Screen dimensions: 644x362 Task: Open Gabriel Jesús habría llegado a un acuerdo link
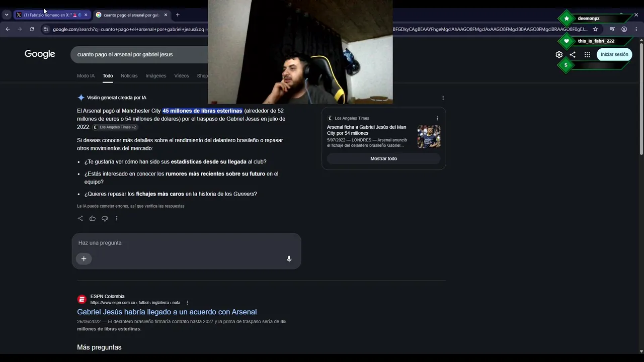click(167, 312)
